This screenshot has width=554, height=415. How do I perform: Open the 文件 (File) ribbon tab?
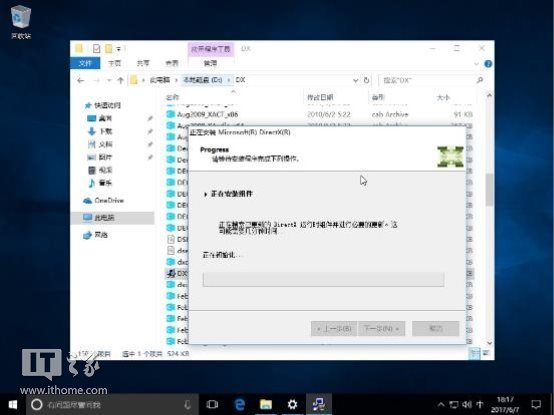pyautogui.click(x=85, y=63)
